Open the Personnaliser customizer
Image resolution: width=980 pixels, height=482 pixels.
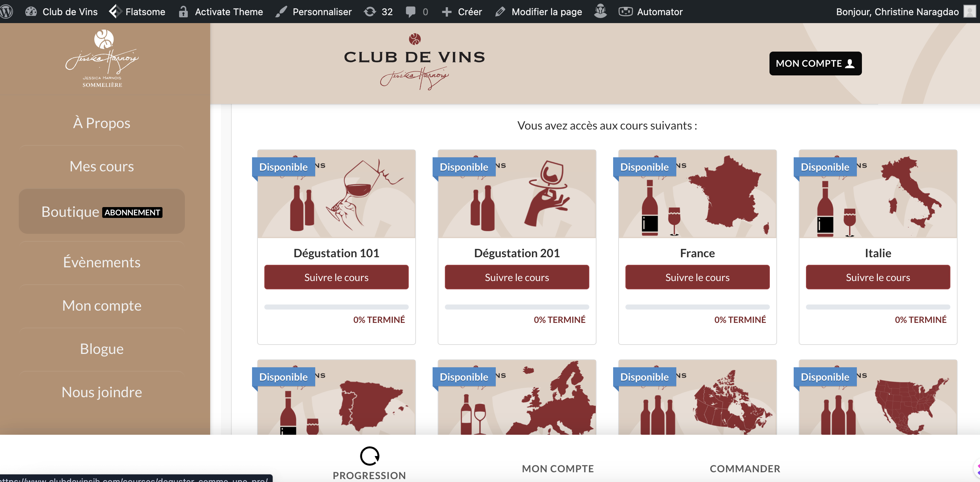point(313,12)
